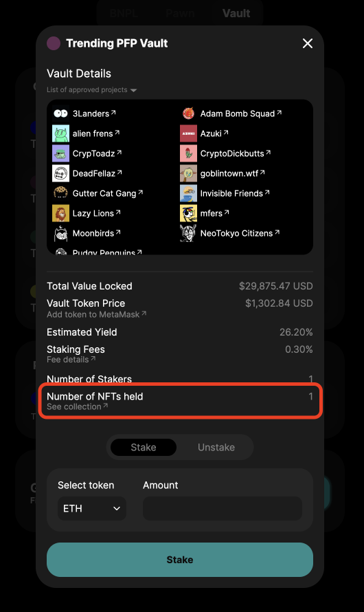Viewport: 364px width, 612px height.
Task: Click the mfers avatar icon
Action: (189, 213)
